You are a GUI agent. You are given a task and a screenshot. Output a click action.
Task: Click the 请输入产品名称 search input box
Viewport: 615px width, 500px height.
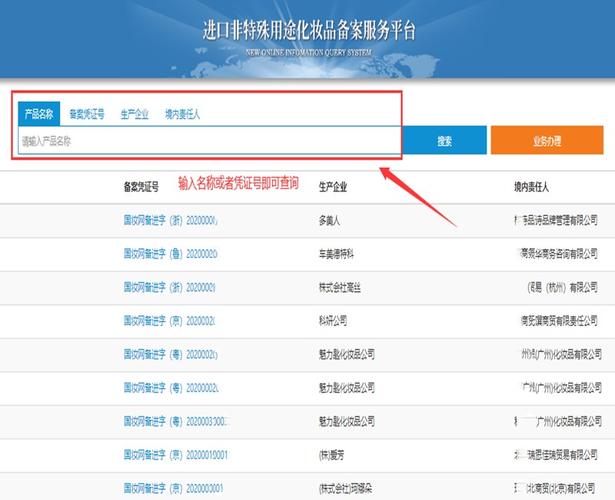[208, 142]
